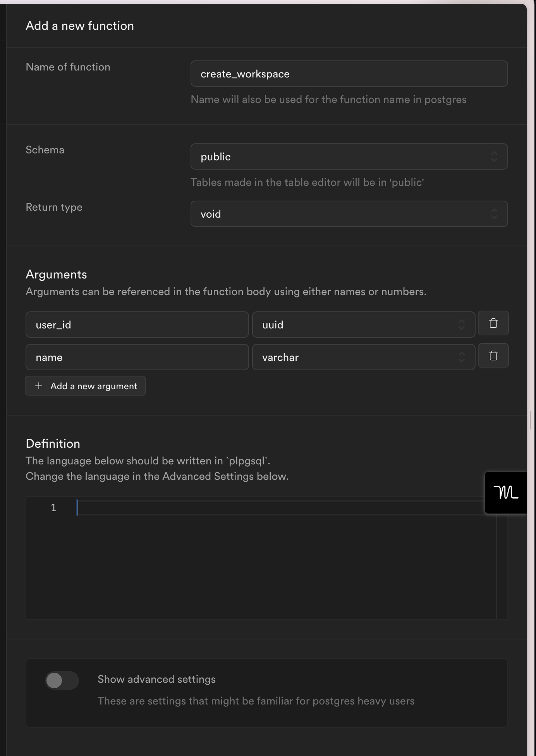
Task: Click the varchar type selector chevron
Action: (x=461, y=357)
